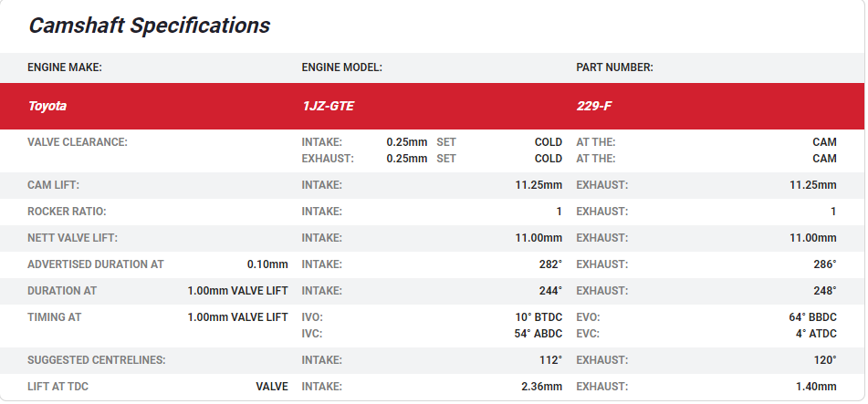This screenshot has width=868, height=404.
Task: Click the CAM LIFT row label
Action: [x=54, y=185]
